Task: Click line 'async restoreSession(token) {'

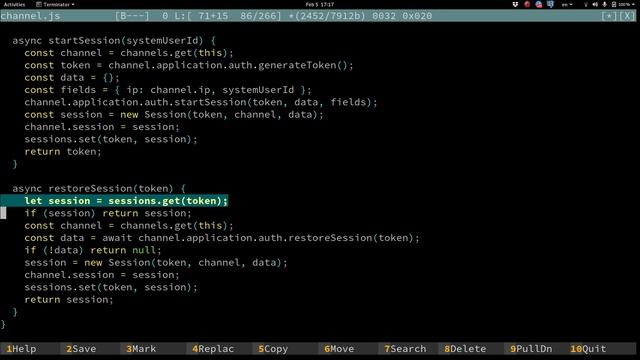Action: tap(99, 189)
